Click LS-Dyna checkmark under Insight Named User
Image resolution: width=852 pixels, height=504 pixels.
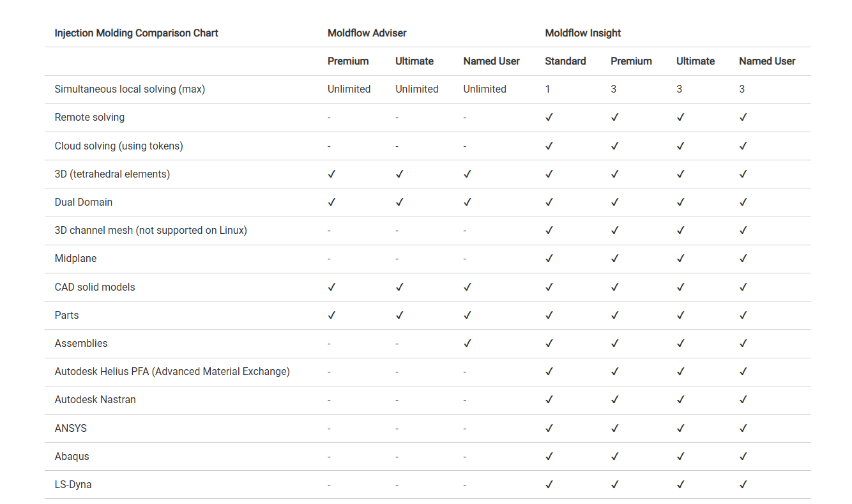[x=743, y=485]
